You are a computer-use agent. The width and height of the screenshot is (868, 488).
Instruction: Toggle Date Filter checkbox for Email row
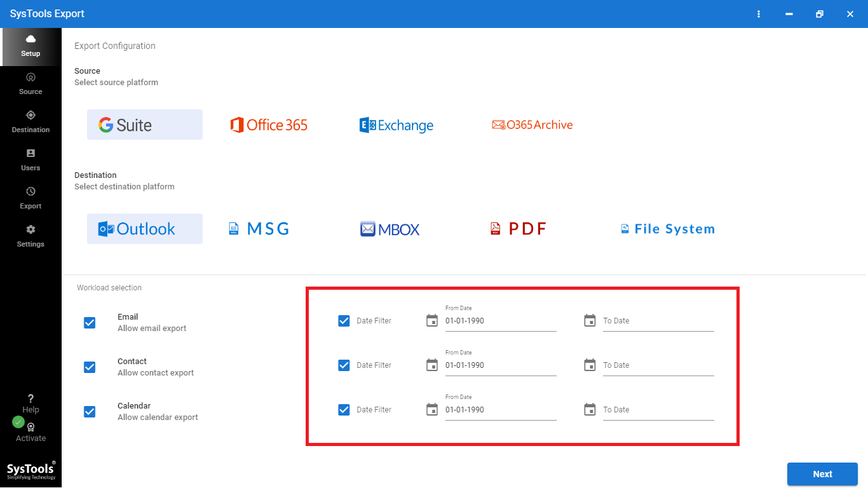(344, 321)
